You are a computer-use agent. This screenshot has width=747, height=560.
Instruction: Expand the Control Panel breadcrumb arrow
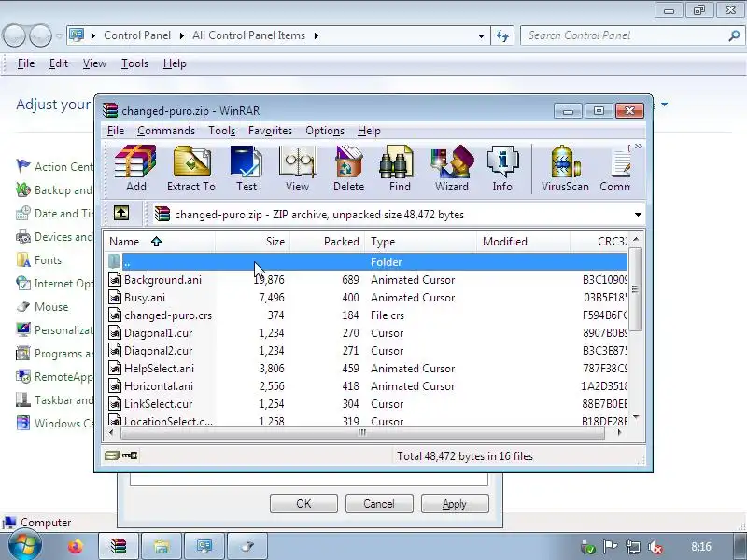pyautogui.click(x=181, y=35)
